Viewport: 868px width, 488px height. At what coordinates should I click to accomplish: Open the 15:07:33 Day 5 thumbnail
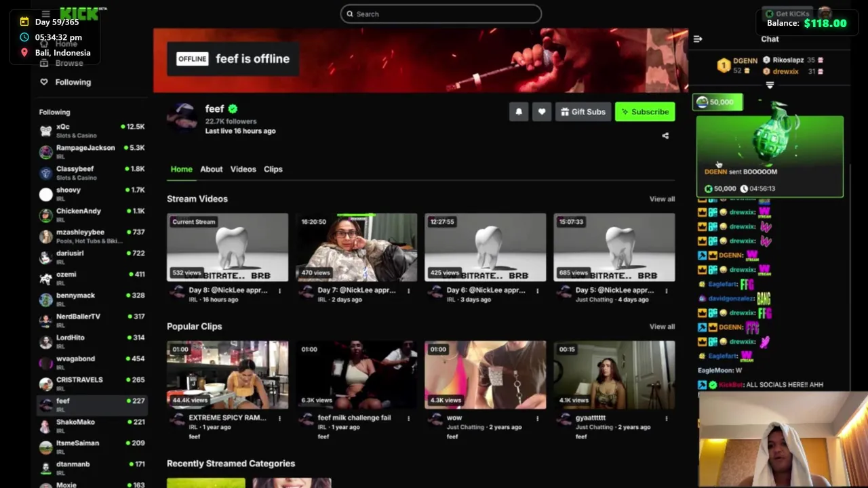[x=614, y=247]
